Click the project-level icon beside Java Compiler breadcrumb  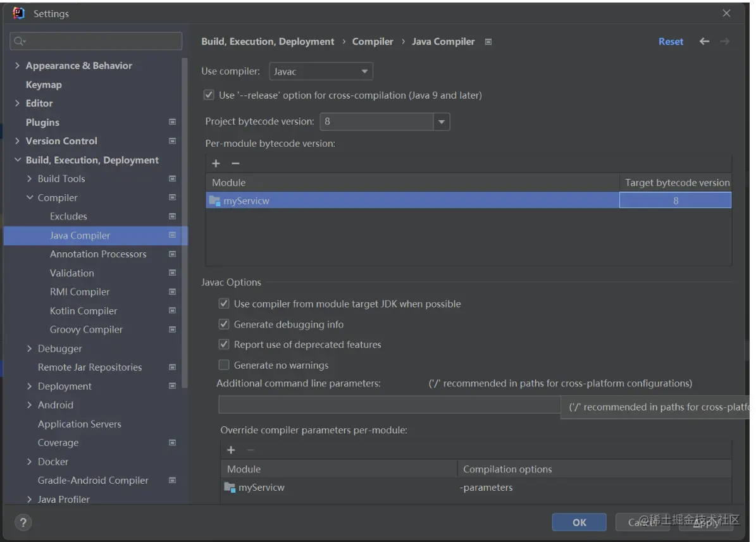488,42
